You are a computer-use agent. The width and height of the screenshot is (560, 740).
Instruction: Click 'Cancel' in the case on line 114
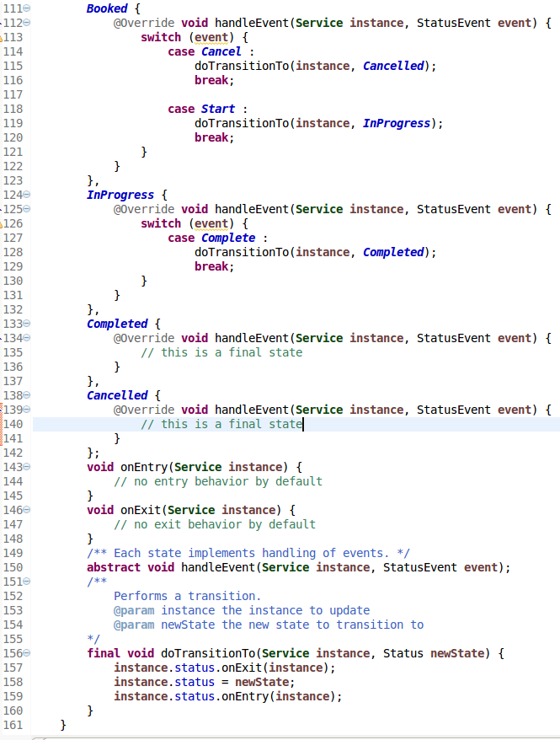(221, 51)
